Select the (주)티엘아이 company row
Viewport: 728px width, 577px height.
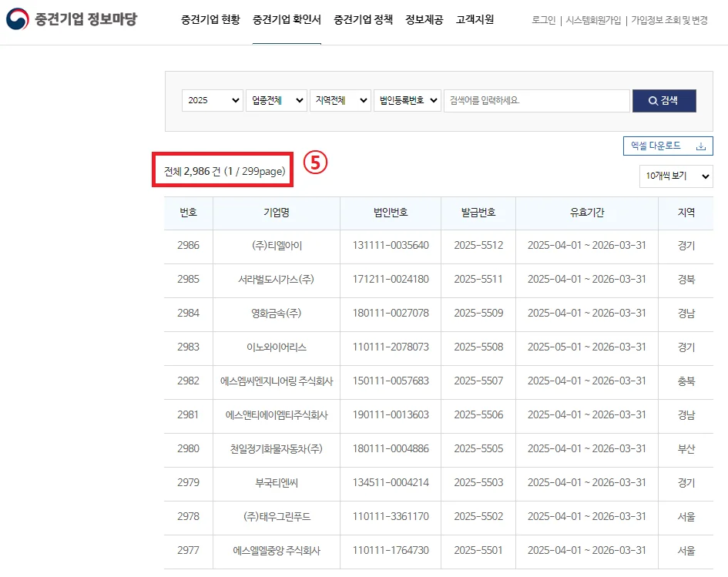277,246
